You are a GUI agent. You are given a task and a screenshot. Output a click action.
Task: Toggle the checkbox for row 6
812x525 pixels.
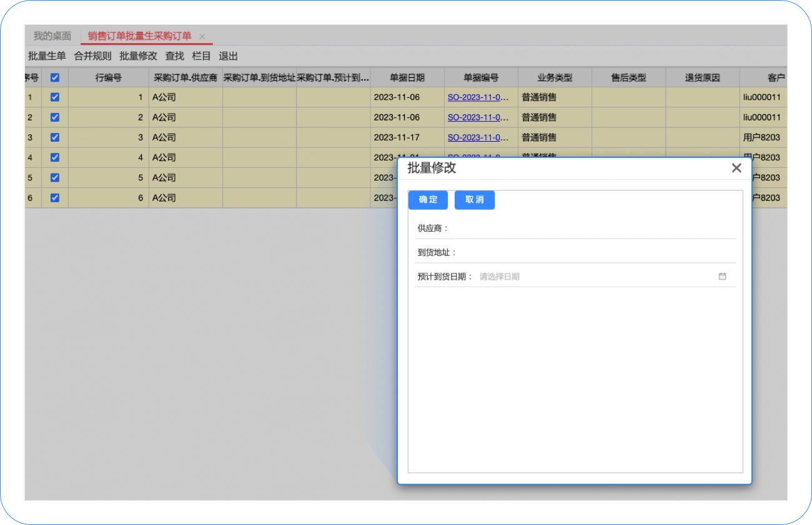coord(55,198)
